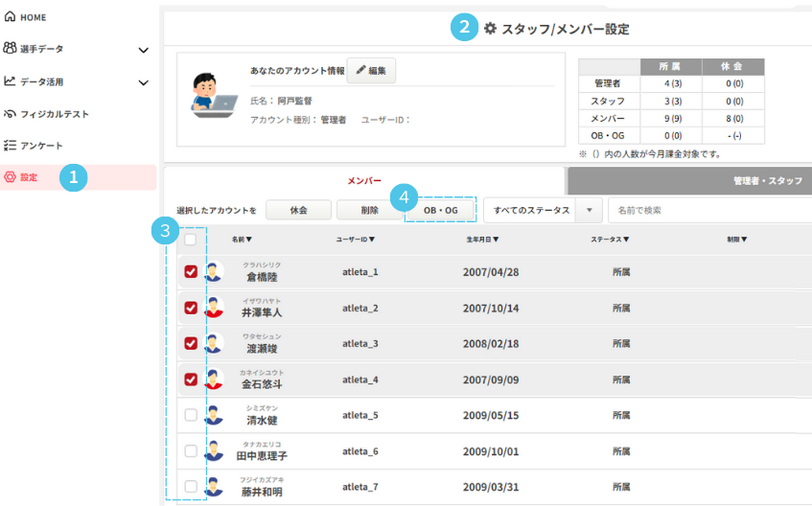Click the avatar icon of 田中恵理子

pos(213,450)
